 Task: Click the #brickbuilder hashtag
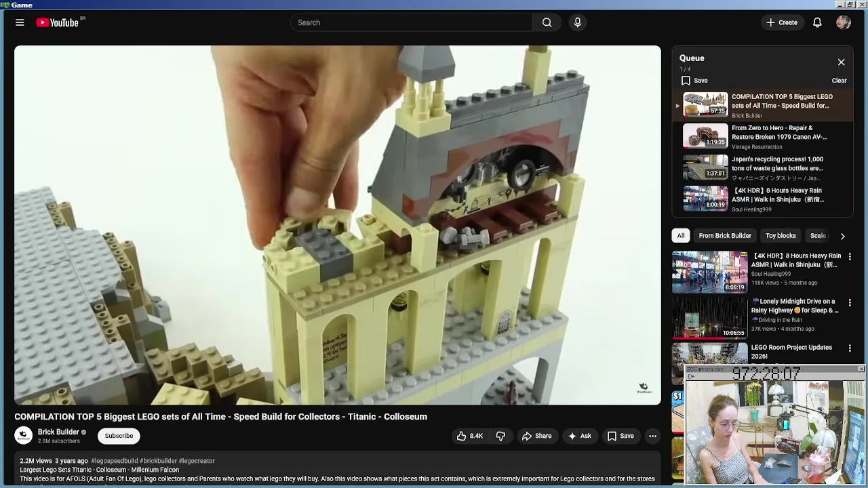click(158, 461)
